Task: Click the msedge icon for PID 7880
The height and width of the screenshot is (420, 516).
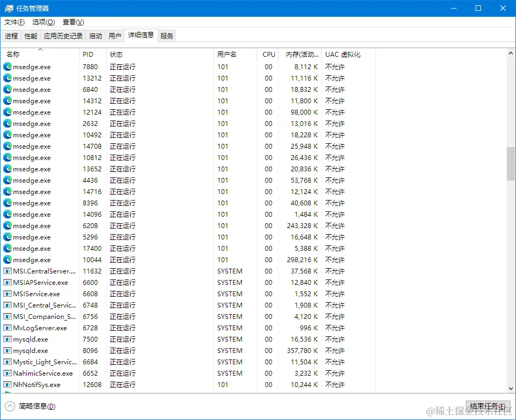Action: (x=8, y=67)
